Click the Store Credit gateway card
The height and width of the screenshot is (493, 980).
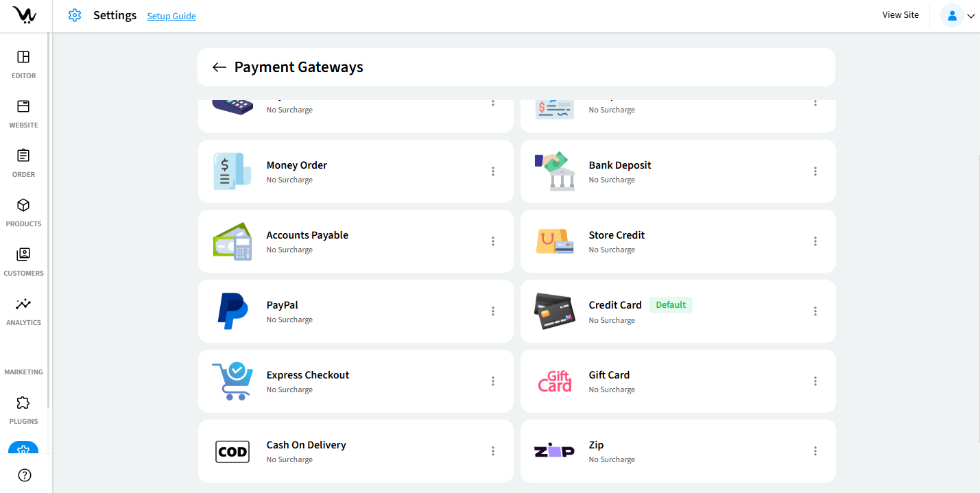click(678, 241)
